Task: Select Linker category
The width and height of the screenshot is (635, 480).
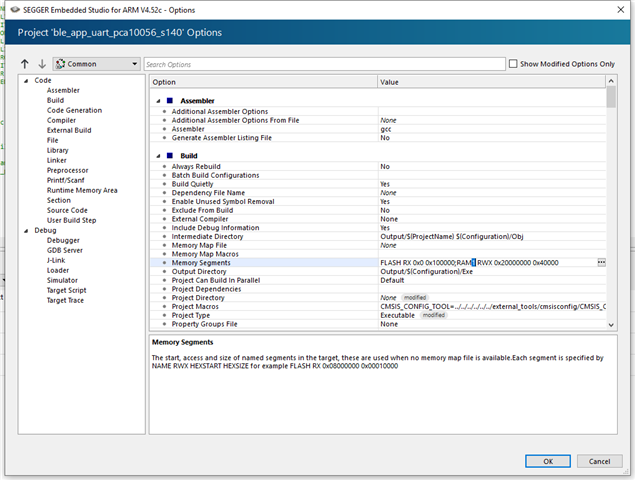Action: 57,160
